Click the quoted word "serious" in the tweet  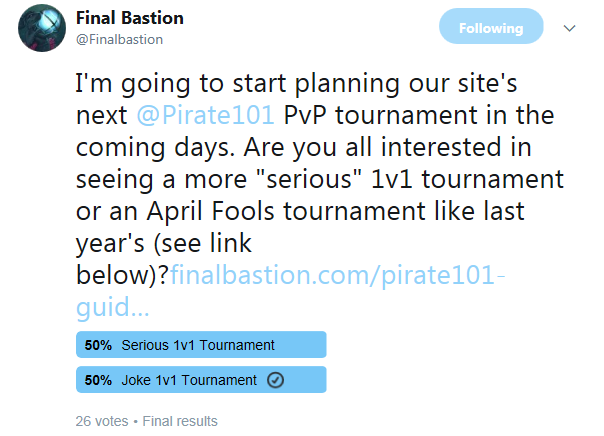coord(309,179)
